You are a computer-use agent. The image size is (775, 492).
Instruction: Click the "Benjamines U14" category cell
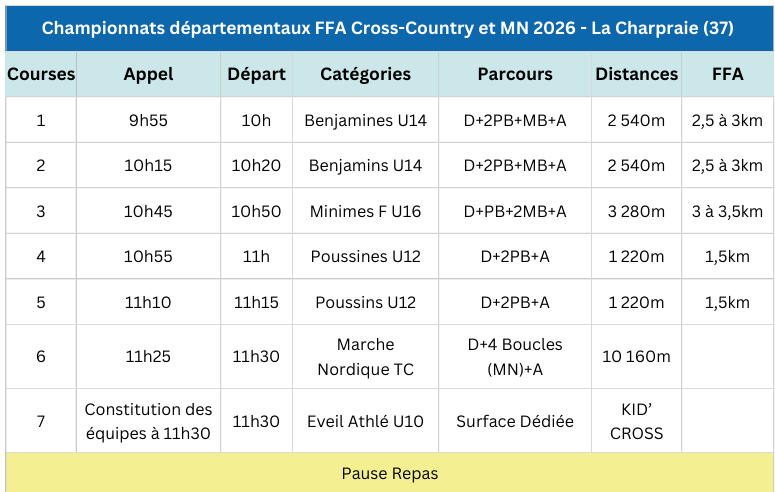(x=365, y=121)
